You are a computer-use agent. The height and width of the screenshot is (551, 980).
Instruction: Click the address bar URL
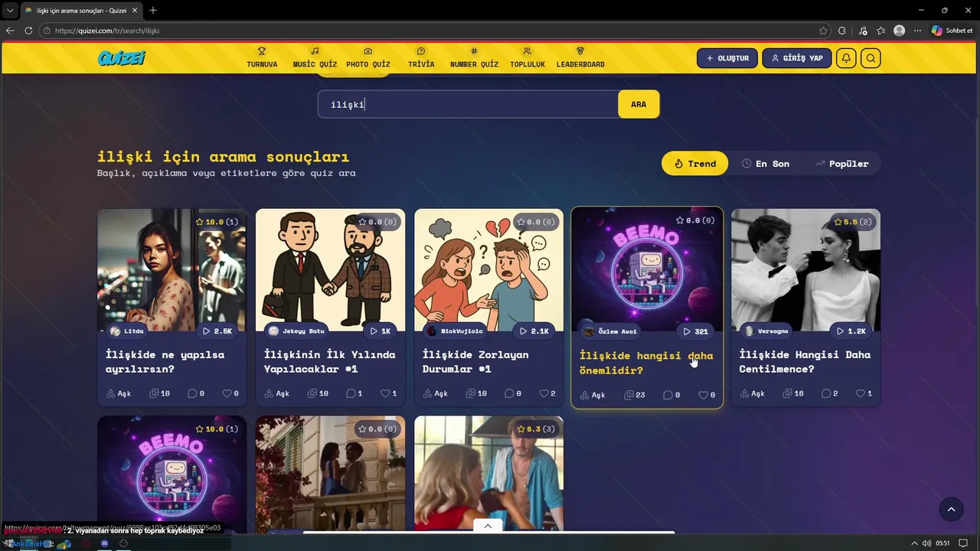[x=107, y=31]
